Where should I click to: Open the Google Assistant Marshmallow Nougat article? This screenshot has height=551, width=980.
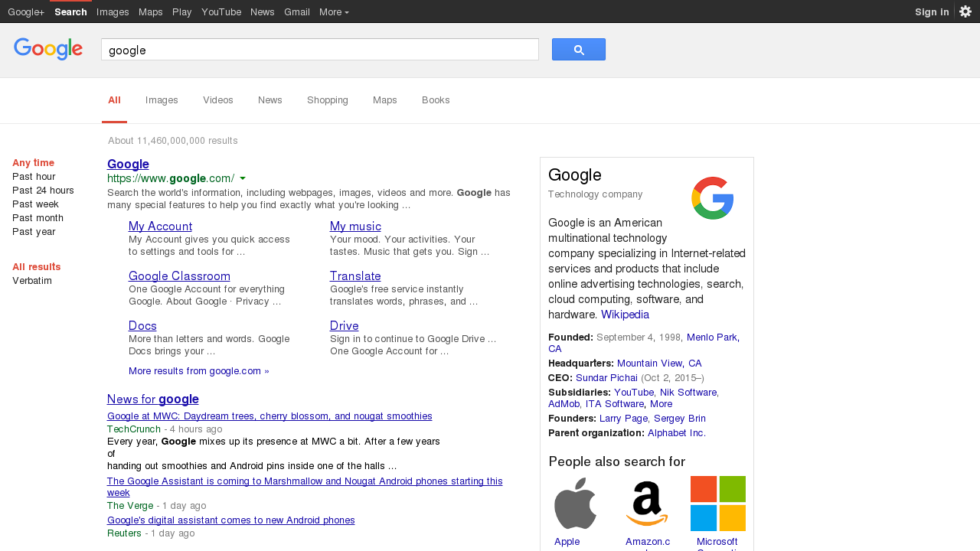(x=305, y=487)
